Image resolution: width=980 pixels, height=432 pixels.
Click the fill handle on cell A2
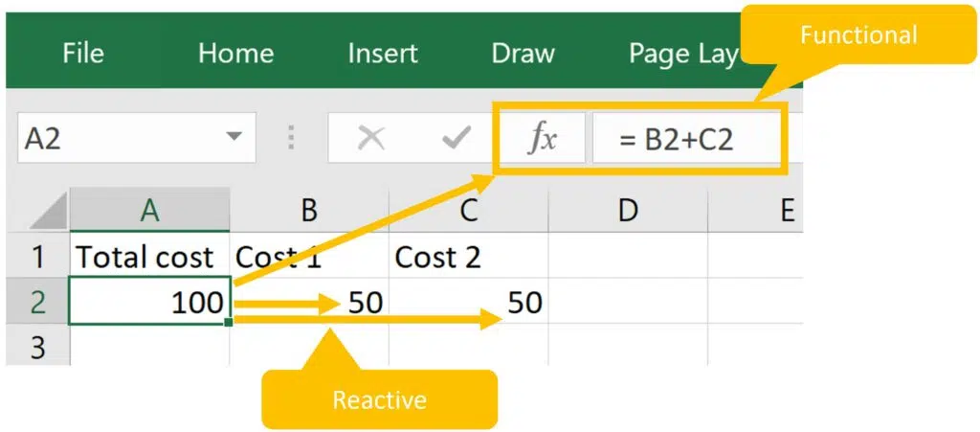click(x=229, y=323)
